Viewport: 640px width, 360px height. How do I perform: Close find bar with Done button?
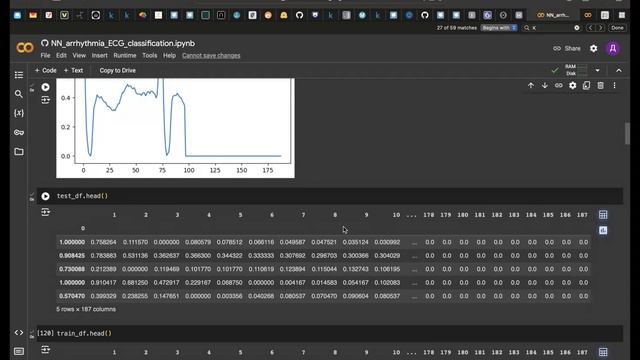(x=617, y=28)
